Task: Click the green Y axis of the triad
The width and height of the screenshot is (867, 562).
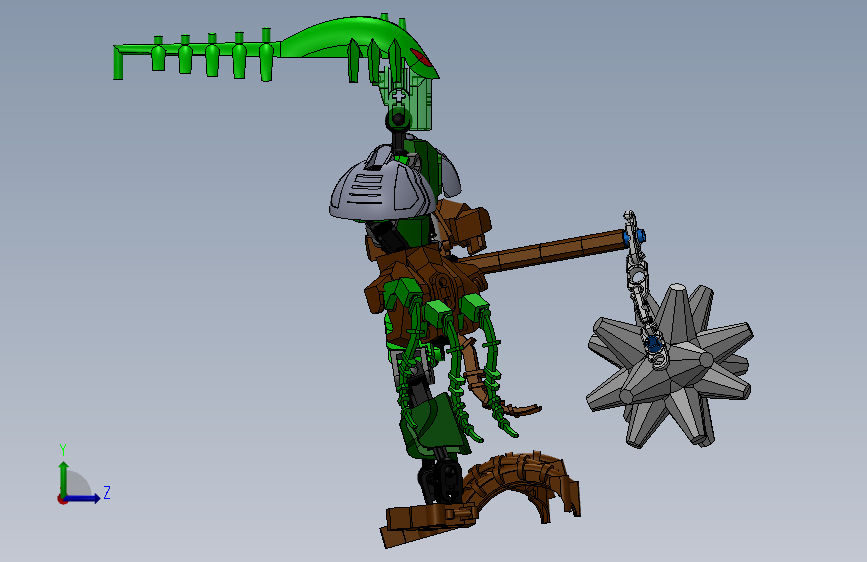Action: coord(64,478)
